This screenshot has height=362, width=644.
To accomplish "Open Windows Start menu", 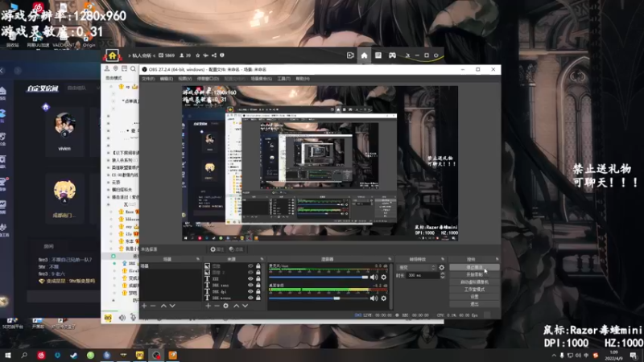I will [x=7, y=355].
